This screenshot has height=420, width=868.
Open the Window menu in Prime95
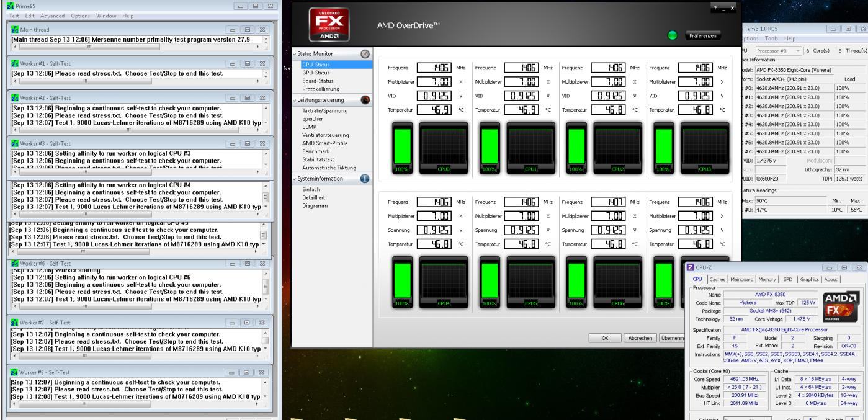107,15
